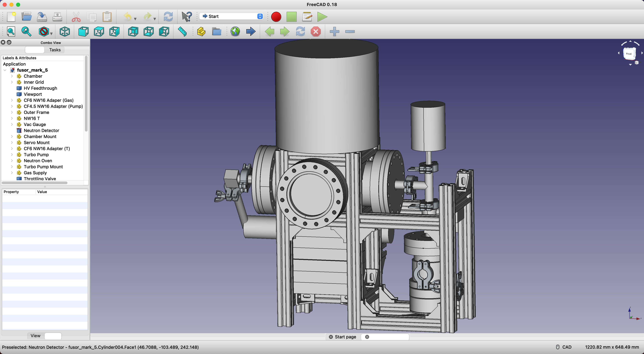This screenshot has width=644, height=354.
Task: Undock the Combo View panel
Action: point(9,42)
